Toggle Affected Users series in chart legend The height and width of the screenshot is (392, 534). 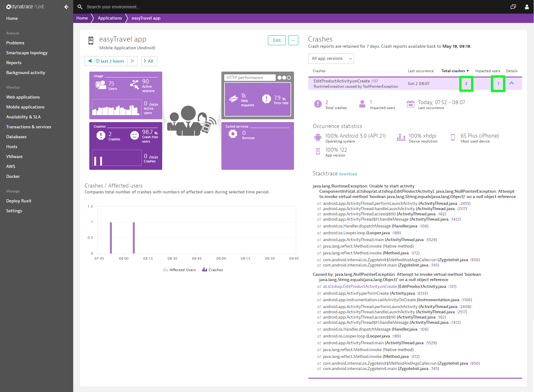[180, 270]
